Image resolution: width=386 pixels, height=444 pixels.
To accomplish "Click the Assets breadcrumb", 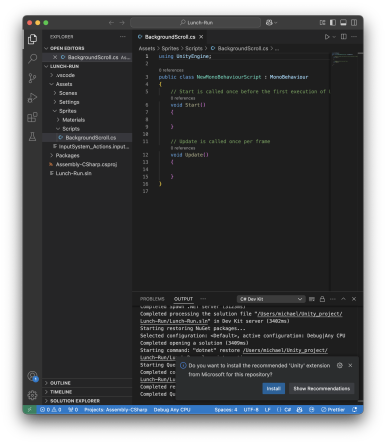I will [147, 49].
